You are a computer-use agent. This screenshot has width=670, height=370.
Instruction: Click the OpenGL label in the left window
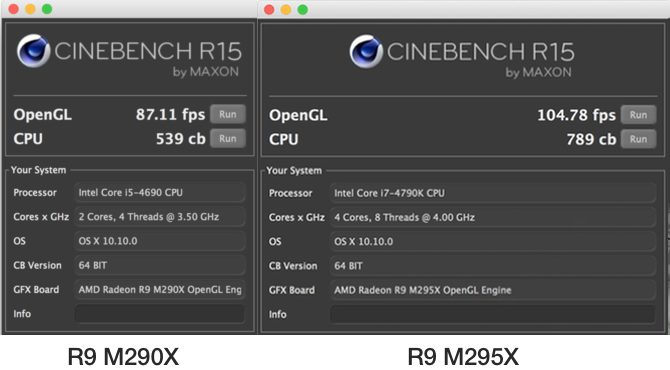(42, 115)
